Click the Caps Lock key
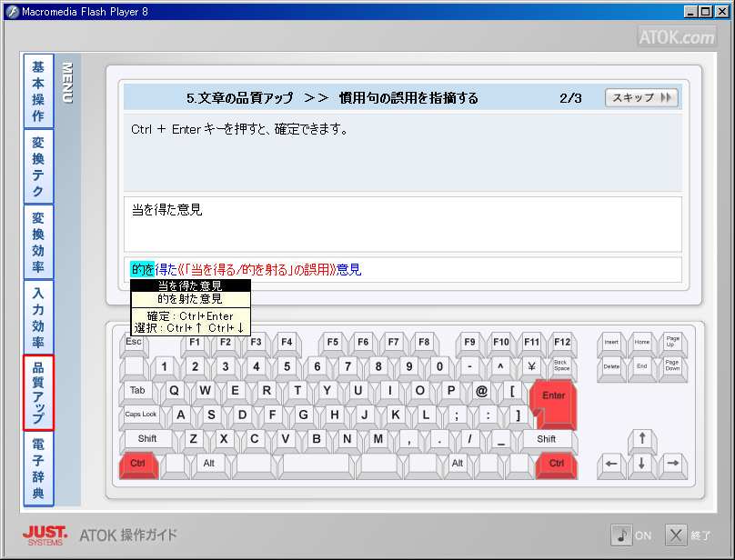Image resolution: width=735 pixels, height=560 pixels. tap(142, 416)
